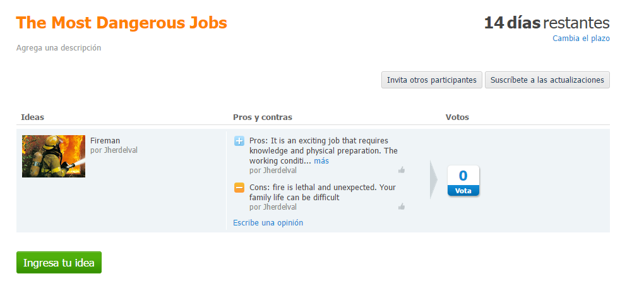The width and height of the screenshot is (644, 288).
Task: Click the Ideas column header
Action: coord(32,117)
